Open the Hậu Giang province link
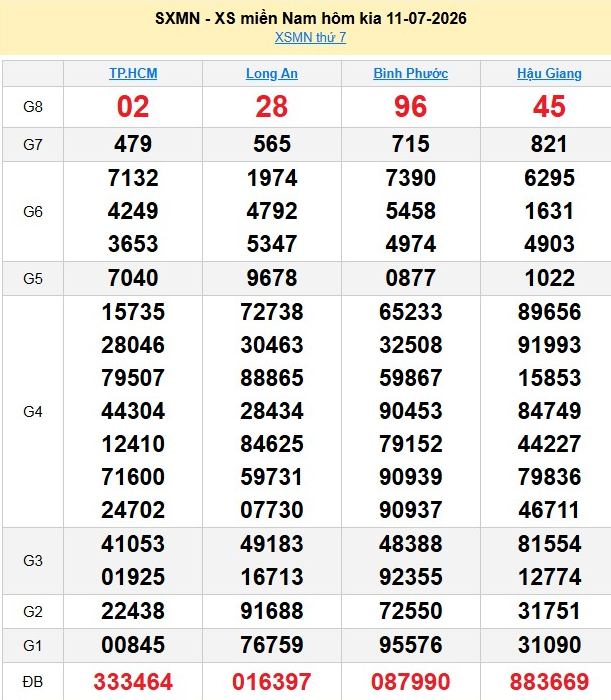 (549, 73)
